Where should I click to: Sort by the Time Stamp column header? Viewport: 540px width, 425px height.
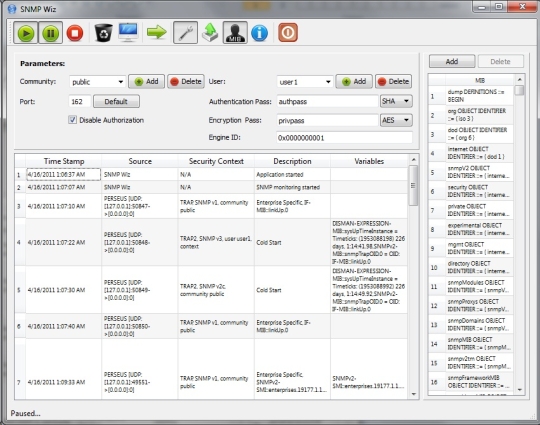tap(64, 161)
